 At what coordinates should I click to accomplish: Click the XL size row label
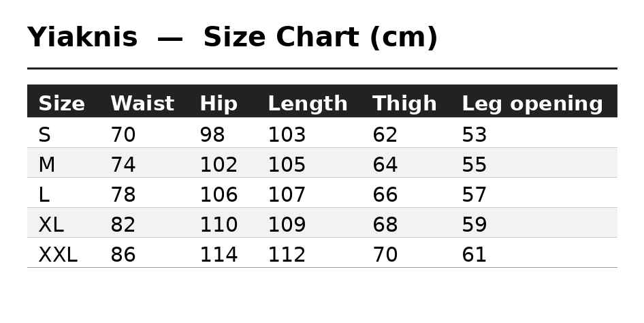pos(51,225)
